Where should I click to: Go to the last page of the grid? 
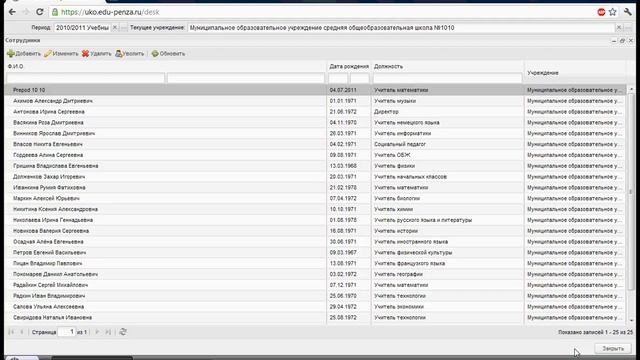(108, 332)
